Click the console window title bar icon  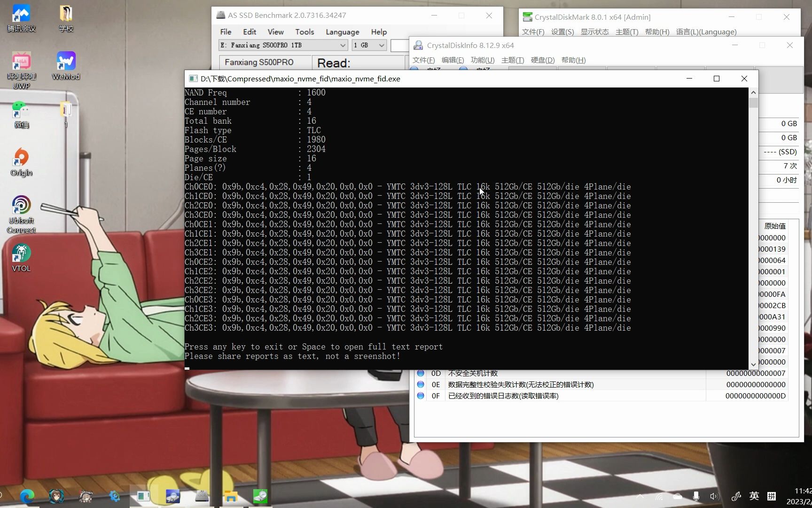[x=193, y=79]
